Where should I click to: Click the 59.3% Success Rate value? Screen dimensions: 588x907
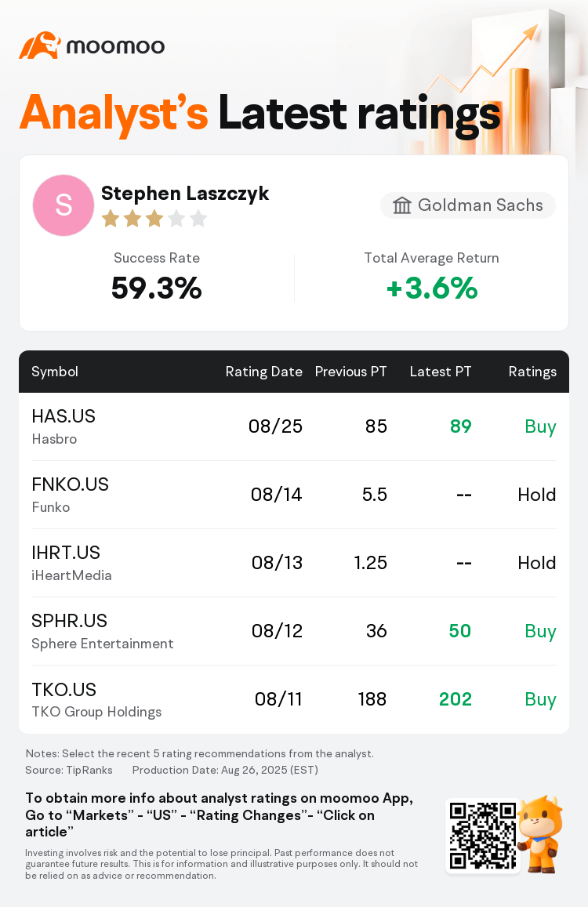click(x=156, y=288)
